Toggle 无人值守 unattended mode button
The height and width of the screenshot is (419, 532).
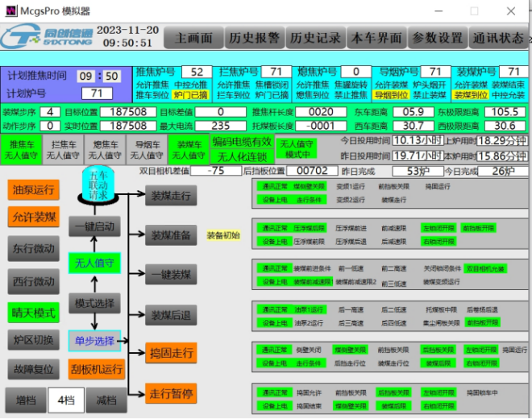pos(94,263)
